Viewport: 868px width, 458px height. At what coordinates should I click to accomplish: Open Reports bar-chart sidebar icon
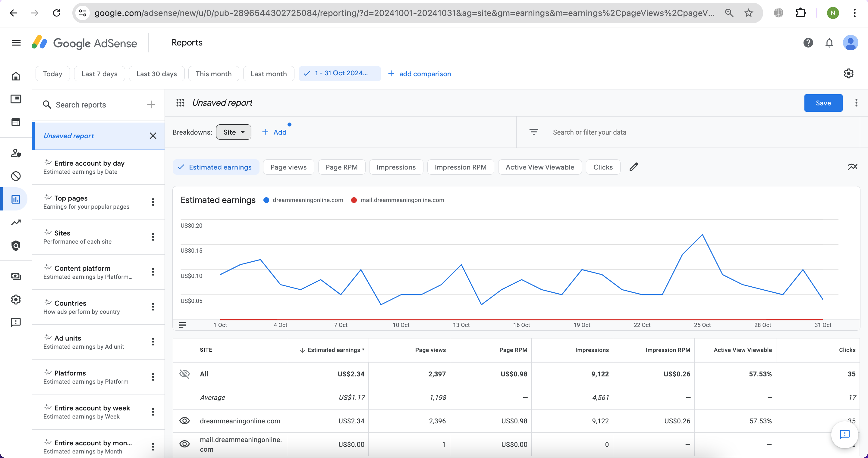16,199
